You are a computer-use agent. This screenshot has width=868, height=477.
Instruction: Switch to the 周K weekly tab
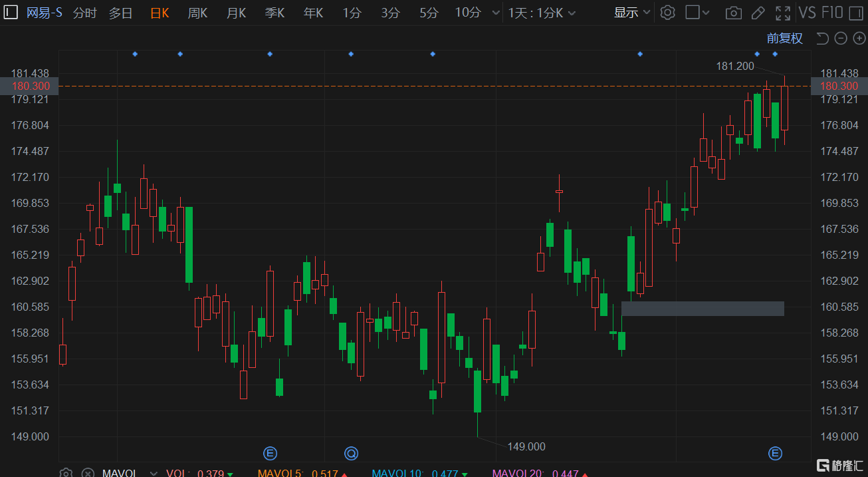click(x=197, y=13)
